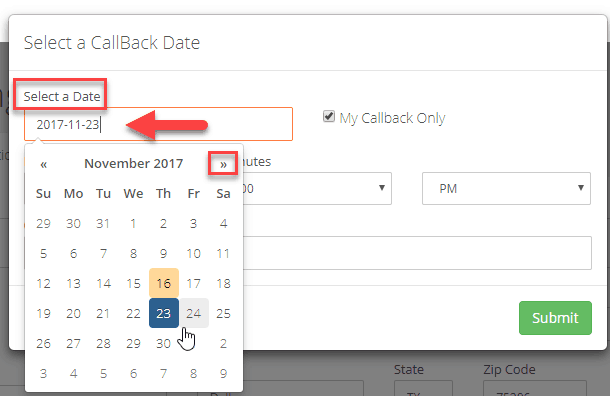The image size is (610, 396).
Task: Click the date input field
Action: click(158, 124)
